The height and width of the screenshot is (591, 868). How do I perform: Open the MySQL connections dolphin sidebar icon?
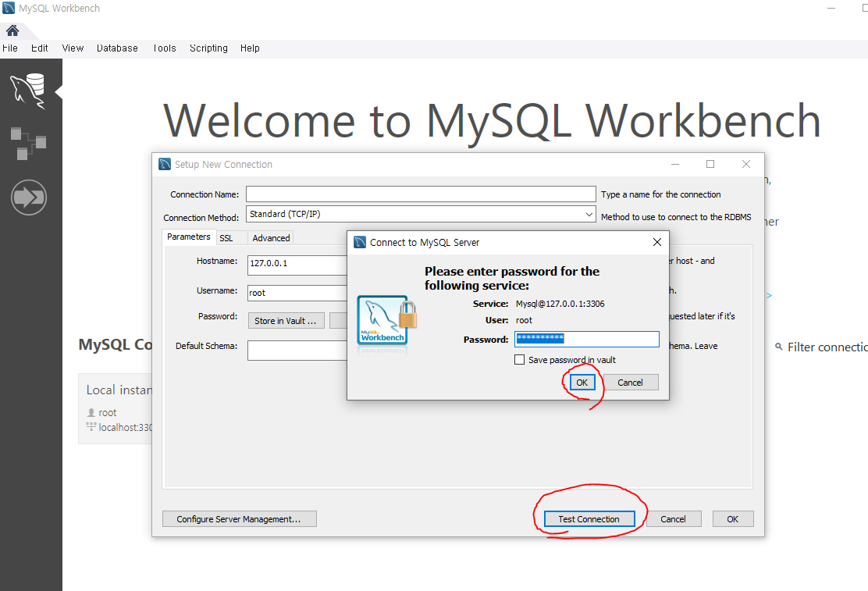(x=27, y=91)
